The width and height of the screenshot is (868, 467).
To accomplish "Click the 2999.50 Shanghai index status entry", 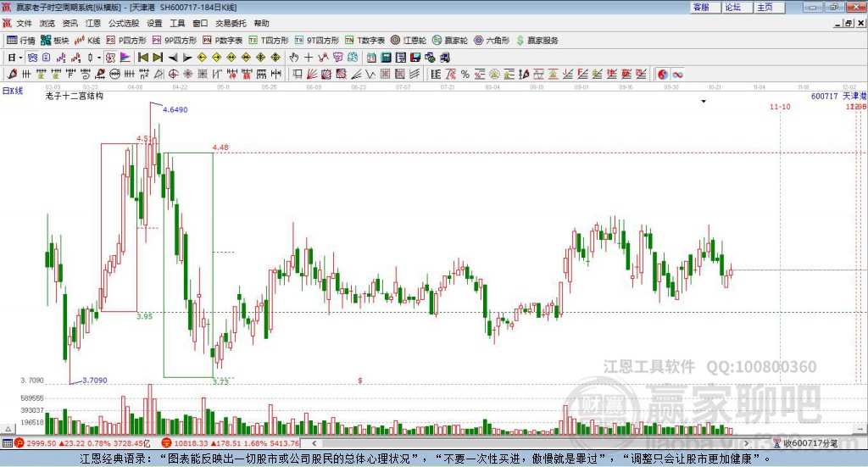I will (x=82, y=443).
